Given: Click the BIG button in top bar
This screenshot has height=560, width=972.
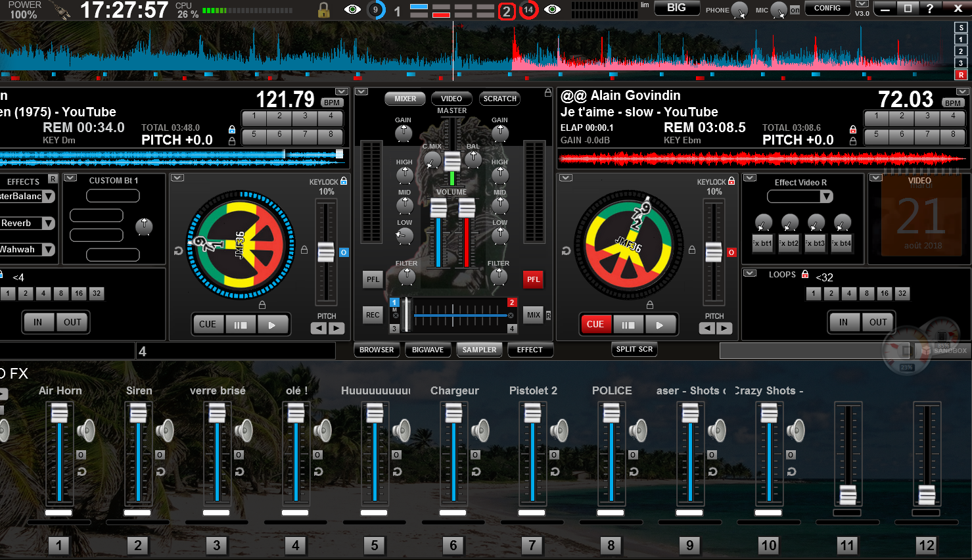Looking at the screenshot, I should pos(677,8).
